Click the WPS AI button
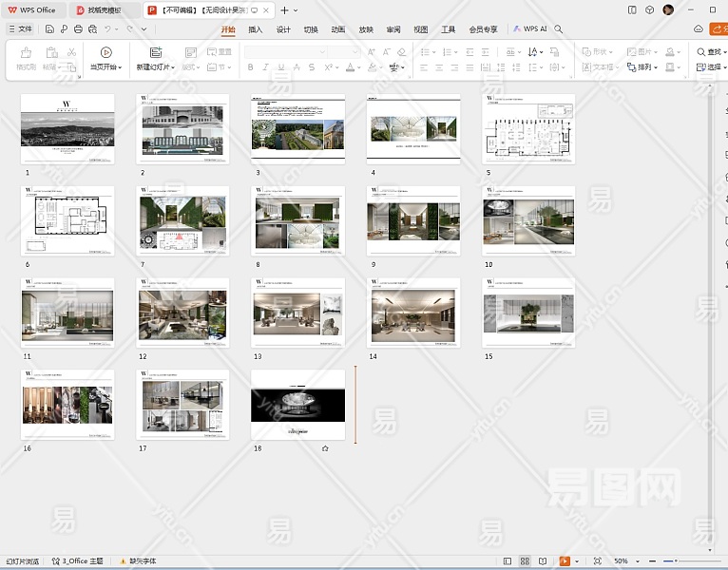 (530, 29)
